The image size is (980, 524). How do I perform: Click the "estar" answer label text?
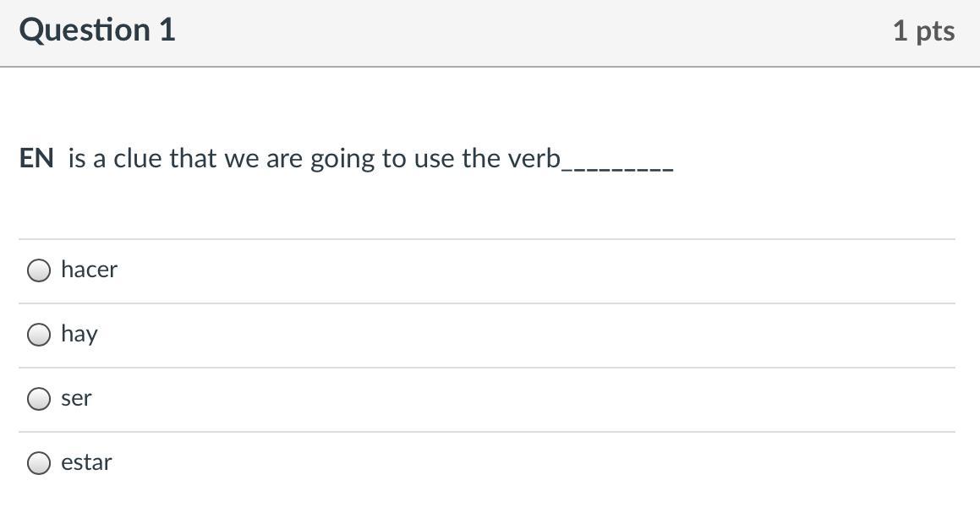[x=86, y=462]
